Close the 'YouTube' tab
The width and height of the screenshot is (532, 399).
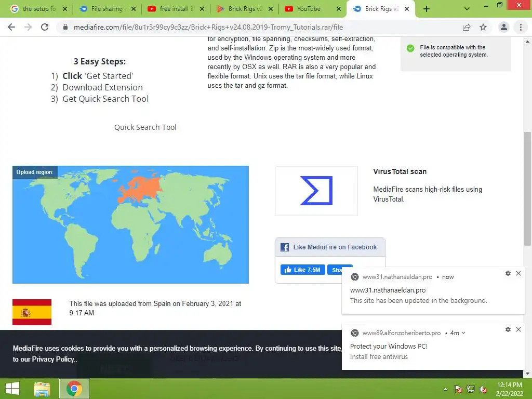[x=339, y=9]
